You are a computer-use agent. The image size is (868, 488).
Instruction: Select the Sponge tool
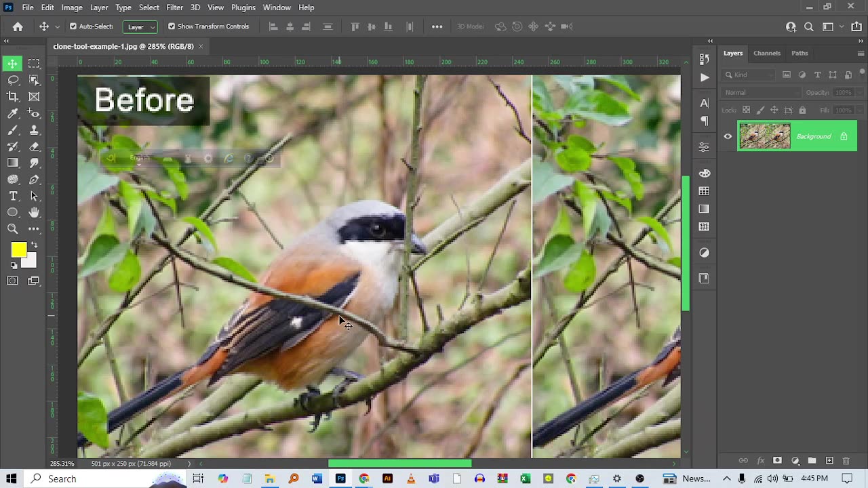point(12,180)
